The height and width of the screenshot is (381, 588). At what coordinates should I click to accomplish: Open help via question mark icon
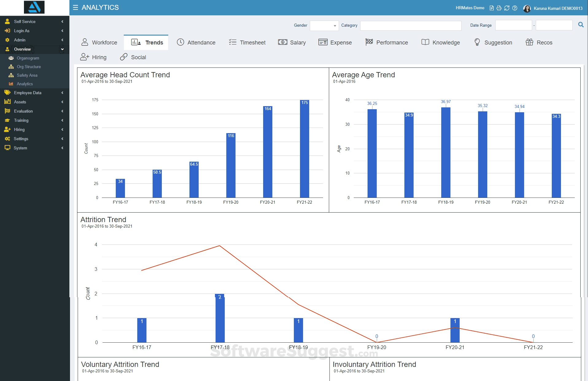click(515, 8)
